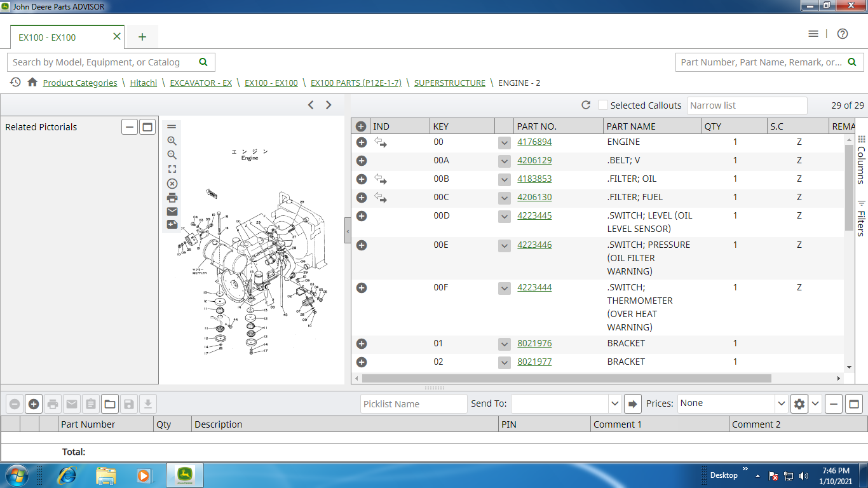Viewport: 868px width, 488px height.
Task: Open a new tab with the plus button
Action: [x=142, y=37]
